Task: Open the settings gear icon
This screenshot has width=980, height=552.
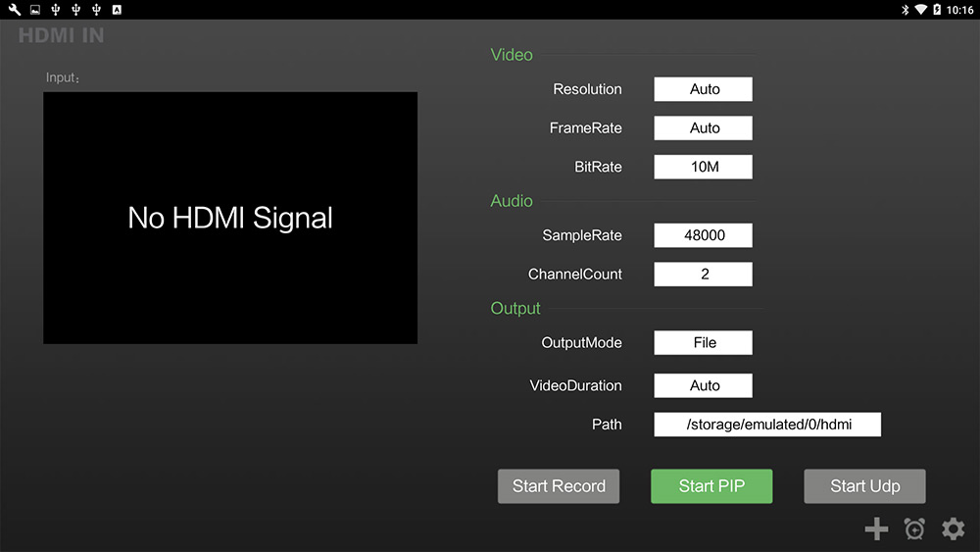Action: [x=954, y=528]
